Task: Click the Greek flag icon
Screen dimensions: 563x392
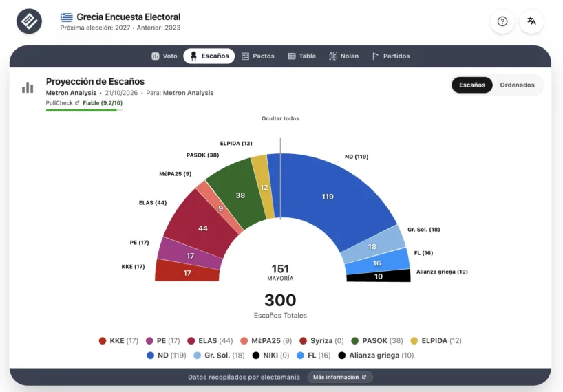Action: tap(67, 17)
